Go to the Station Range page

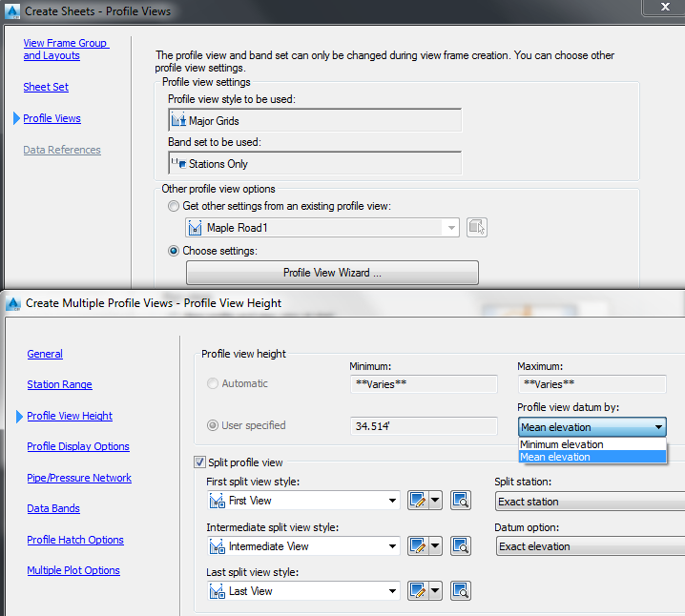(x=59, y=385)
